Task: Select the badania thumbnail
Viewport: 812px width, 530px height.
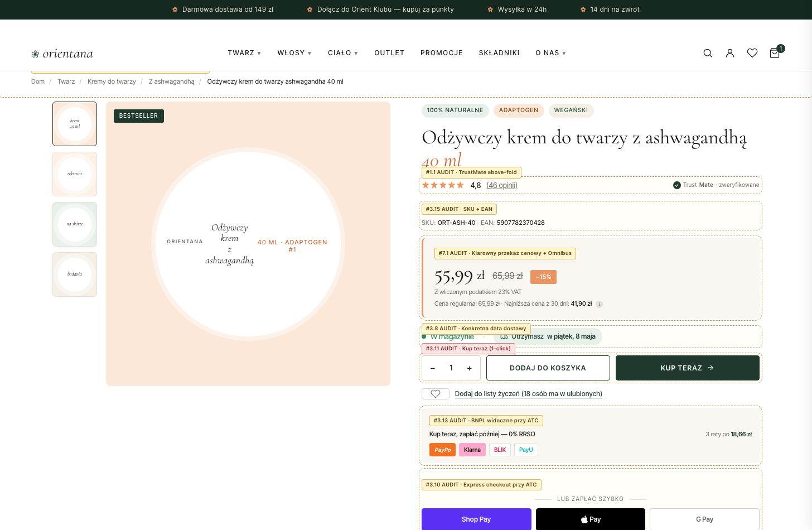Action: 75,274
